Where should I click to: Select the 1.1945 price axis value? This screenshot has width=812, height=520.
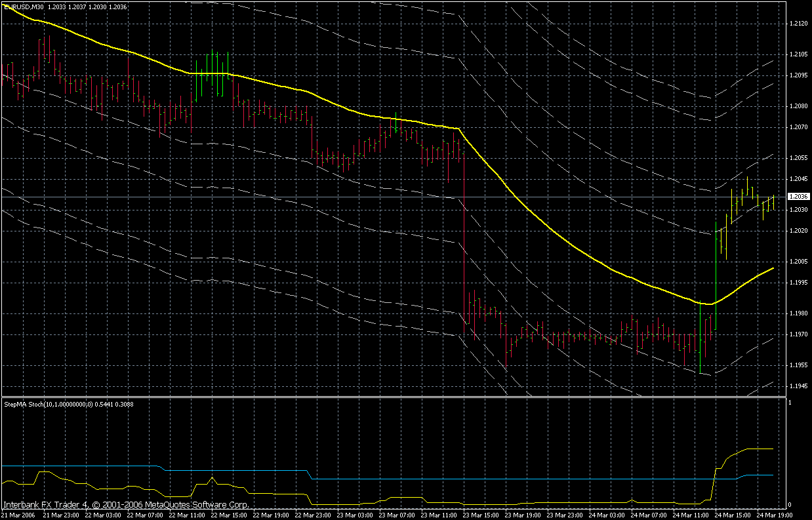[798, 386]
